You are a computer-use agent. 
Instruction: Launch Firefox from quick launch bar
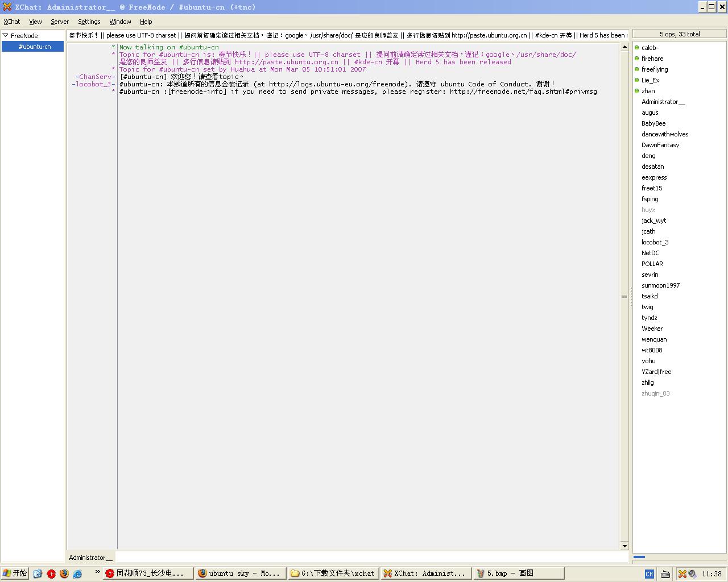(64, 574)
